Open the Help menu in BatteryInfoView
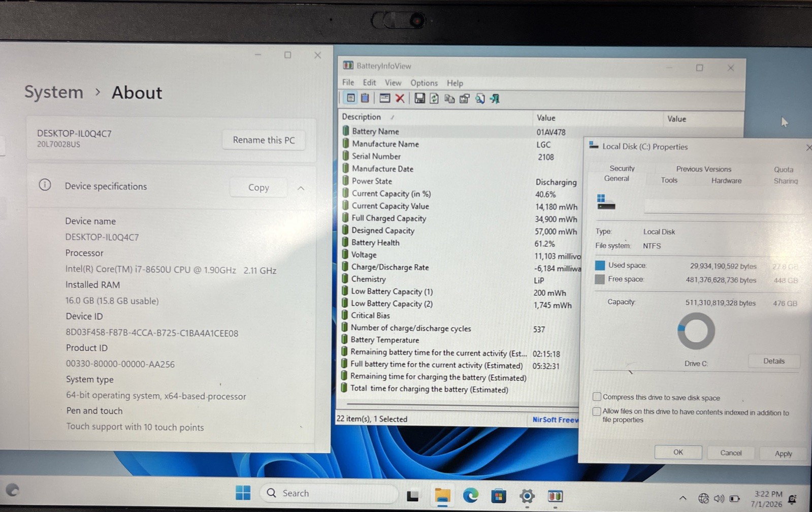The image size is (812, 512). 455,83
